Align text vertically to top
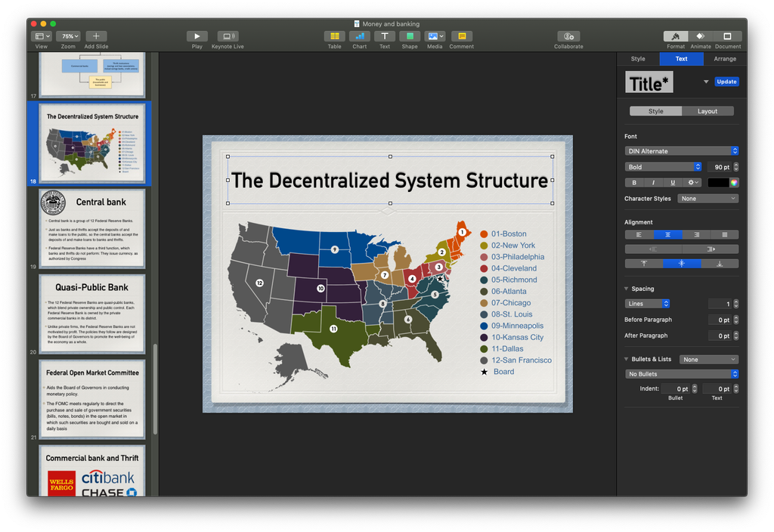Viewport: 774px width, 532px height. 644,264
